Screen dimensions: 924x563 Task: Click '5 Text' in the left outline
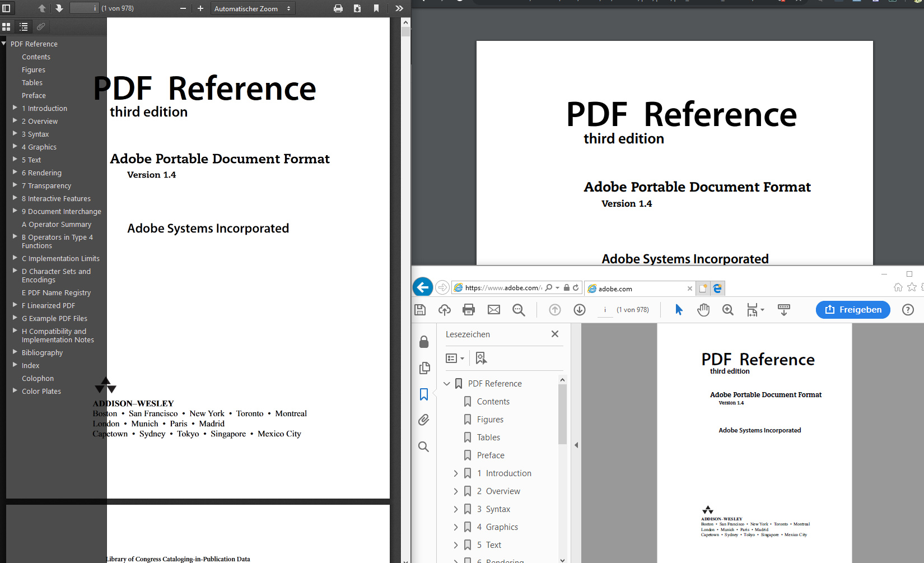click(31, 160)
